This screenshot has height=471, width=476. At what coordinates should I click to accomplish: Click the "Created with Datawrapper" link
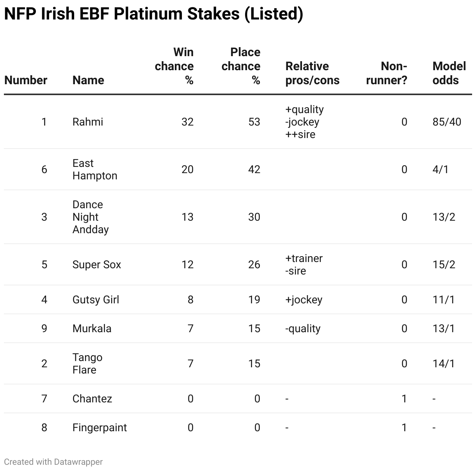(53, 462)
